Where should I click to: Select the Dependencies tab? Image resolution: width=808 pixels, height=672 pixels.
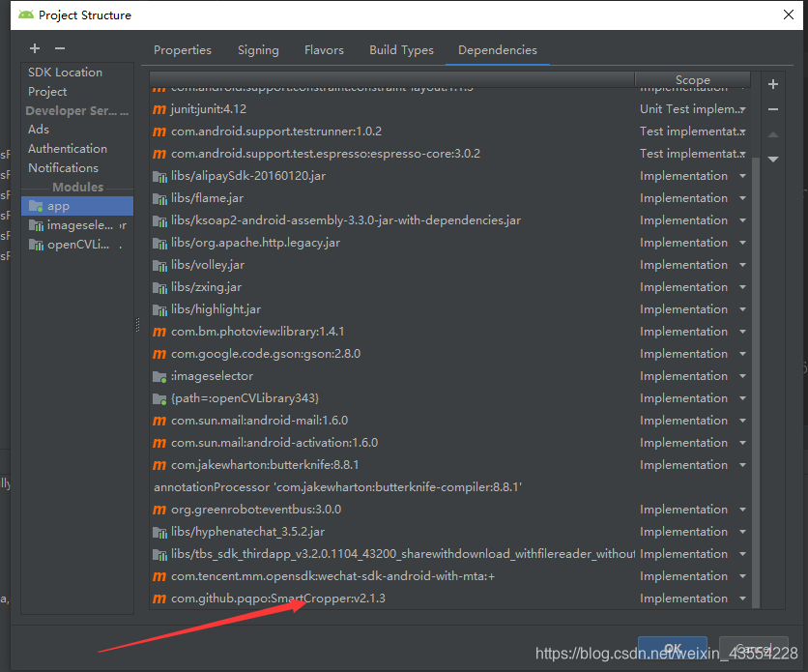498,50
